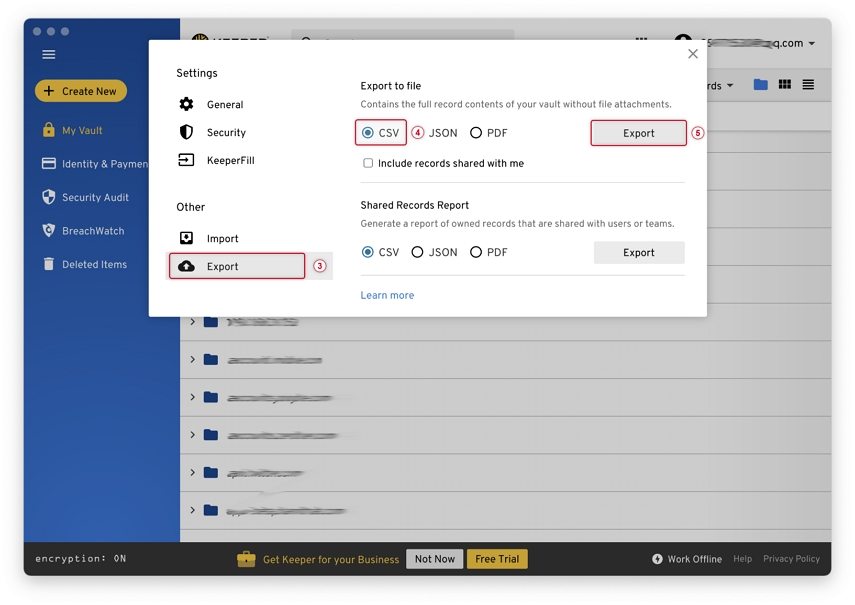Switch to folder view icon

click(761, 84)
